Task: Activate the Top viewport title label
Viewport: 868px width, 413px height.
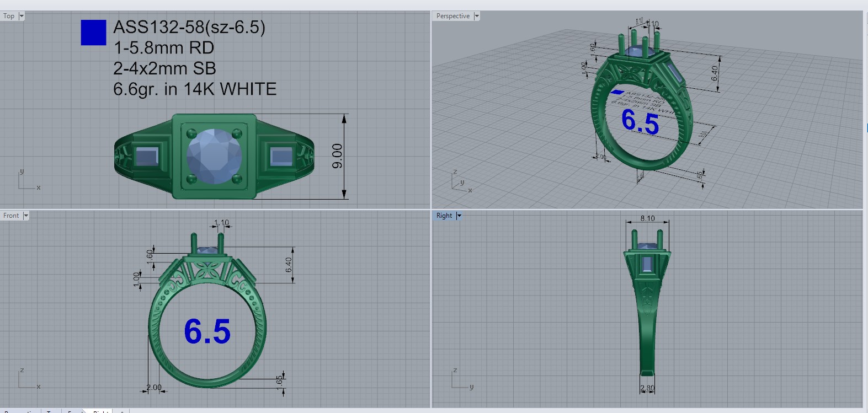Action: pos(9,16)
